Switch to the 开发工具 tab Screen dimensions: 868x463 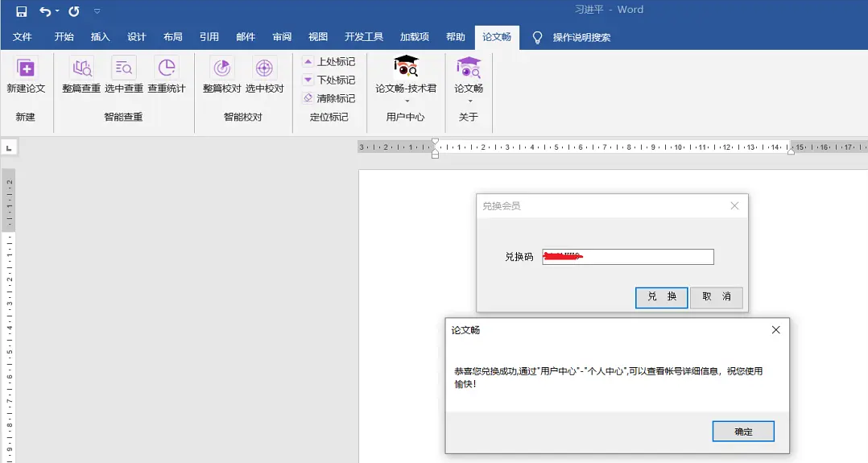(364, 37)
